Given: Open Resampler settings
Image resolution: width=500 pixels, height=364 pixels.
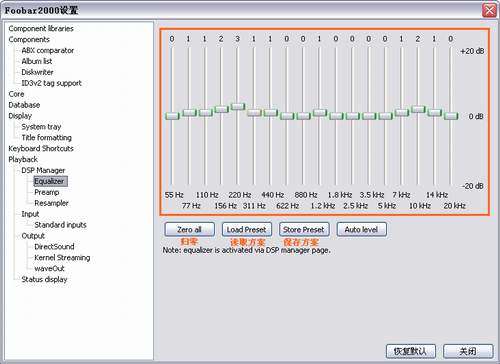Looking at the screenshot, I should pos(51,203).
